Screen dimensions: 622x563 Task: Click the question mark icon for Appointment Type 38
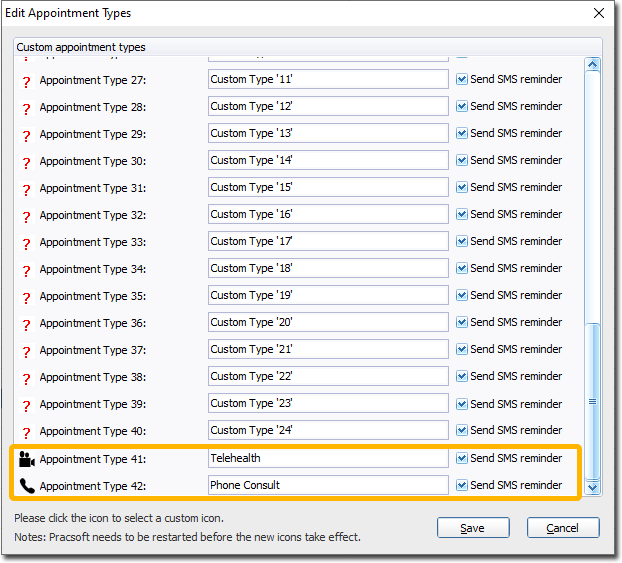[x=26, y=378]
